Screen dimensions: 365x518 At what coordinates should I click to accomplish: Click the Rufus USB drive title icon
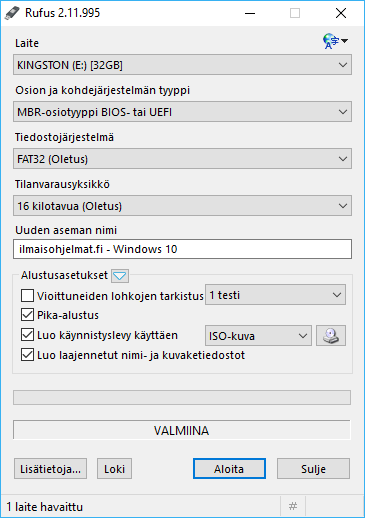(x=12, y=13)
